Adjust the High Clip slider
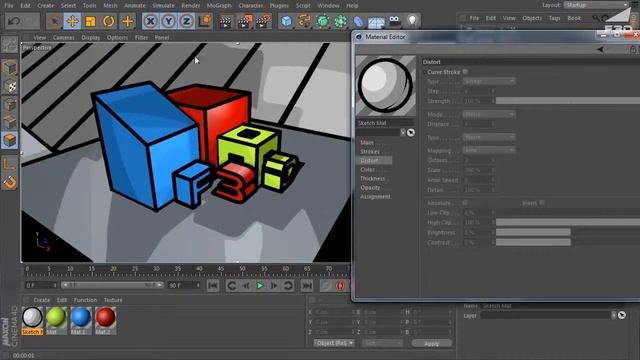The image size is (640, 360). (x=568, y=222)
